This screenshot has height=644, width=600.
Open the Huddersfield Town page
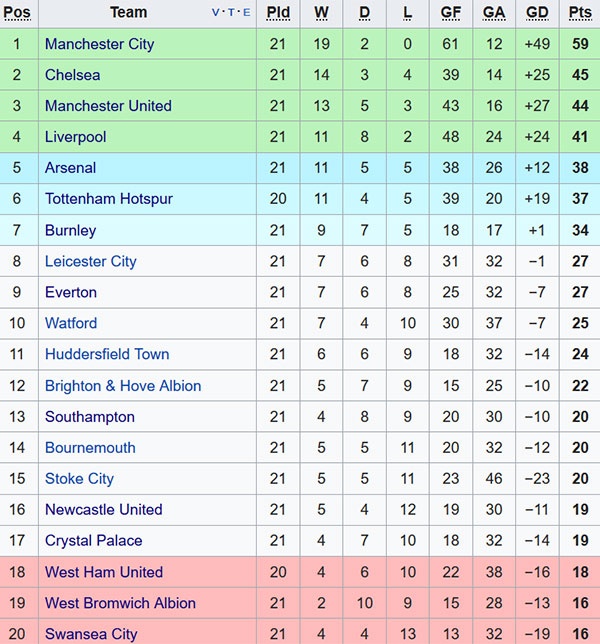[107, 354]
